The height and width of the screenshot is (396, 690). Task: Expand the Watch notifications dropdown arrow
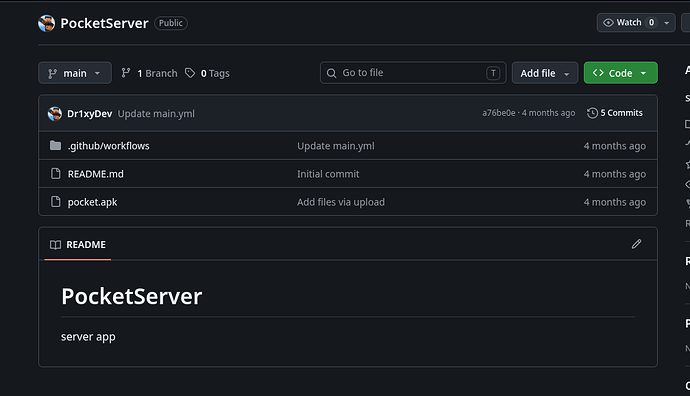(x=667, y=22)
